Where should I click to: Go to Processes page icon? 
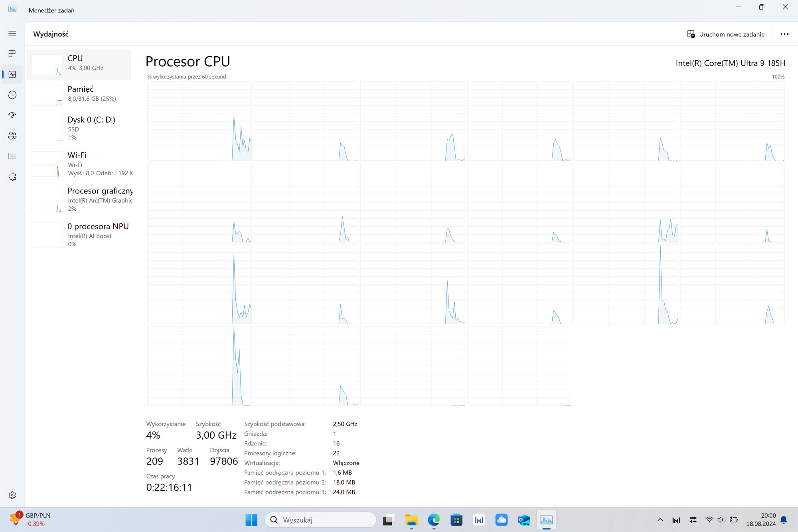click(x=12, y=53)
